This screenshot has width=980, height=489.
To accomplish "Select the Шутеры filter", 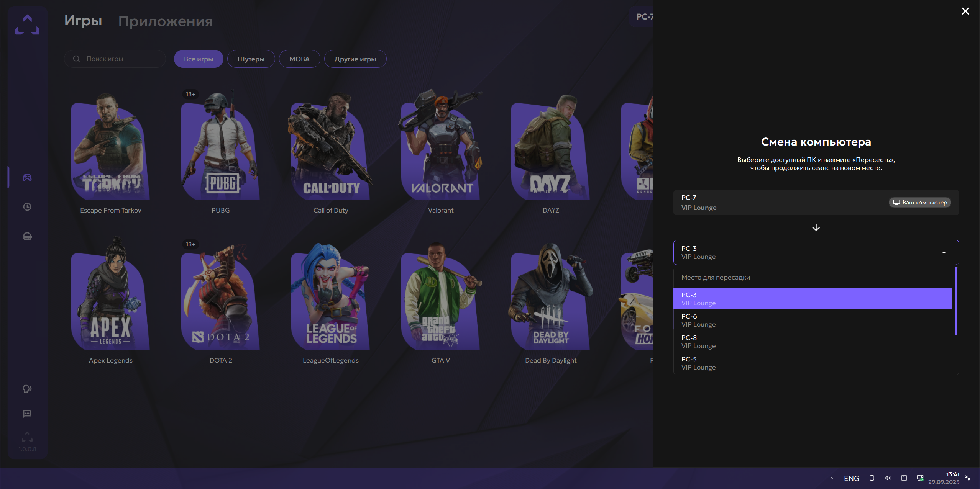I will 251,59.
